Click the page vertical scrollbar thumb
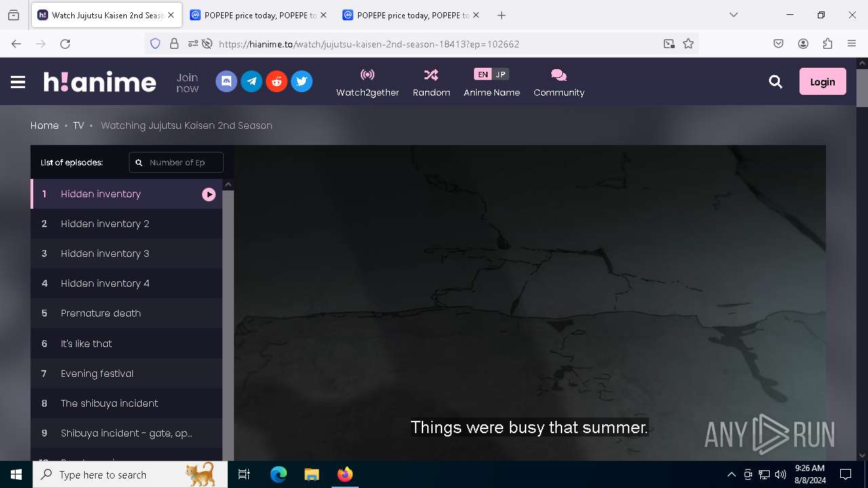 click(862, 87)
